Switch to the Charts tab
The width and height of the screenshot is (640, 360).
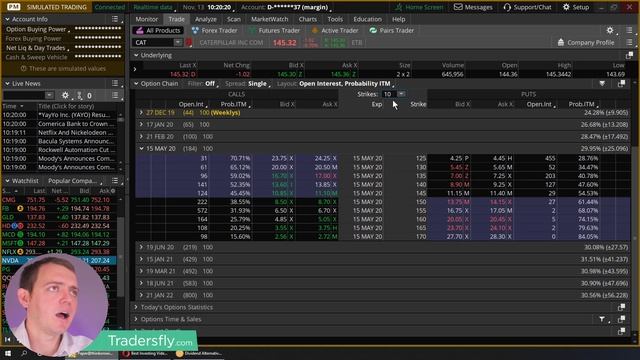click(x=307, y=19)
